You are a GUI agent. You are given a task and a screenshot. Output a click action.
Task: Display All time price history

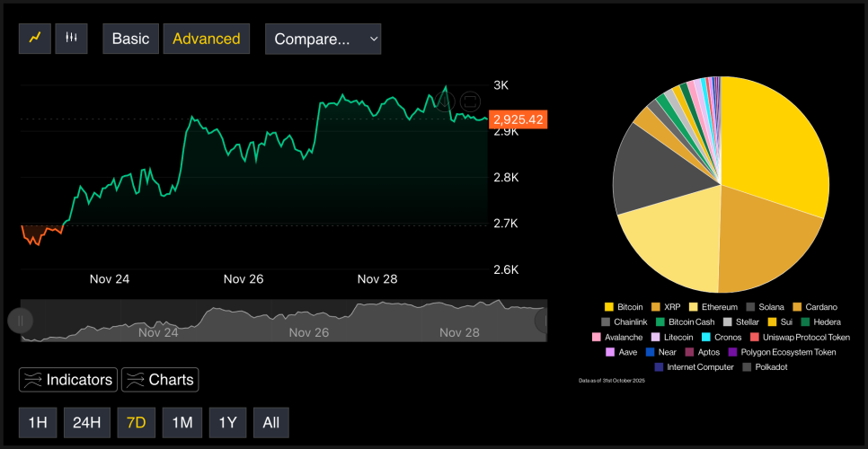(x=270, y=423)
